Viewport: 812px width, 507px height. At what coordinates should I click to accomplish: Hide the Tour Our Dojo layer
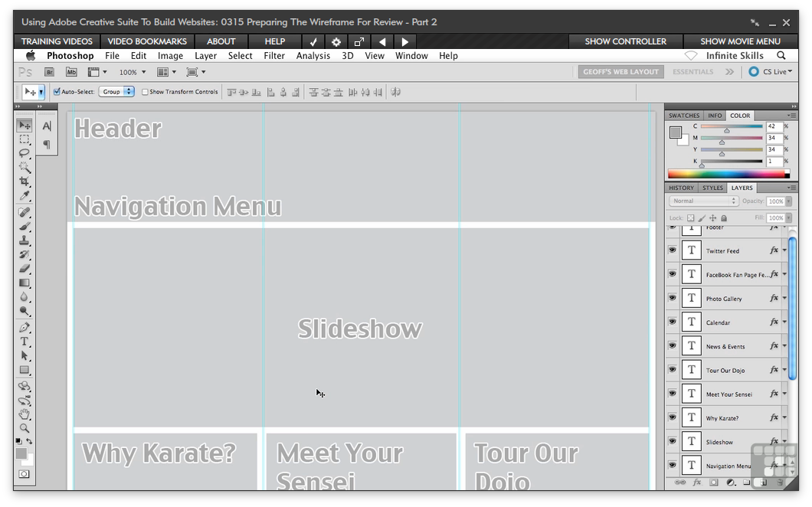[x=672, y=369]
